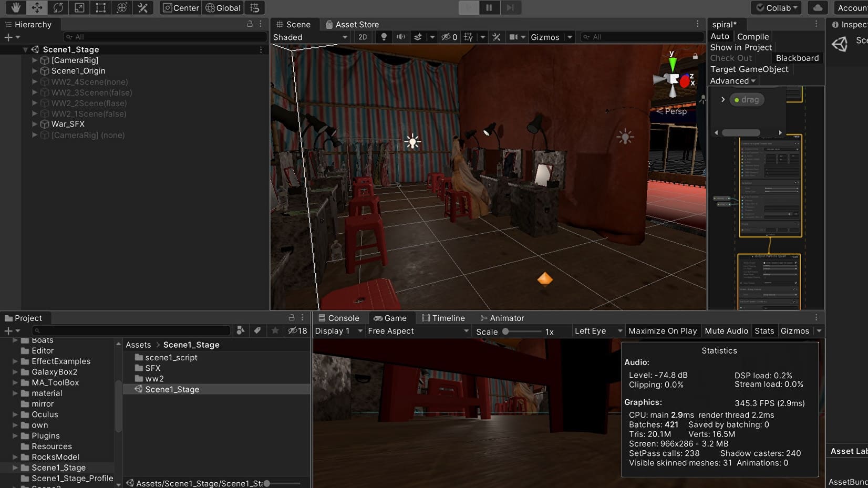
Task: Open Hierarchy panel options menu
Action: (261, 24)
